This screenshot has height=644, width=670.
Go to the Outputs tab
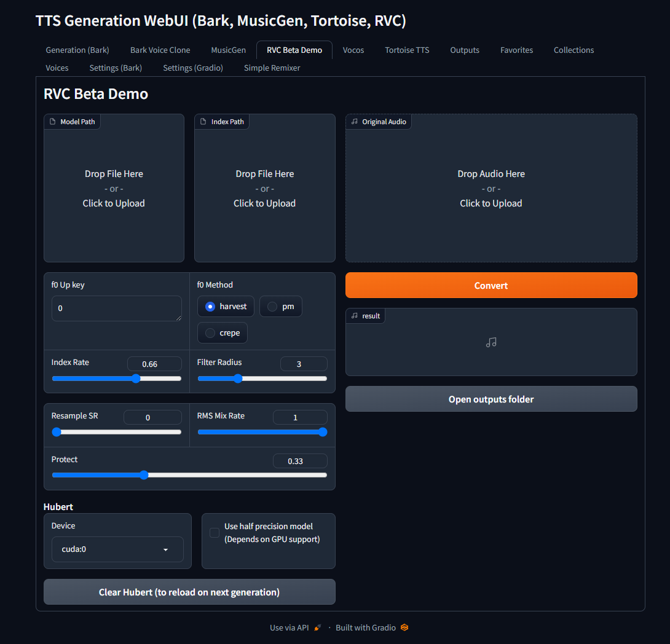click(x=465, y=50)
